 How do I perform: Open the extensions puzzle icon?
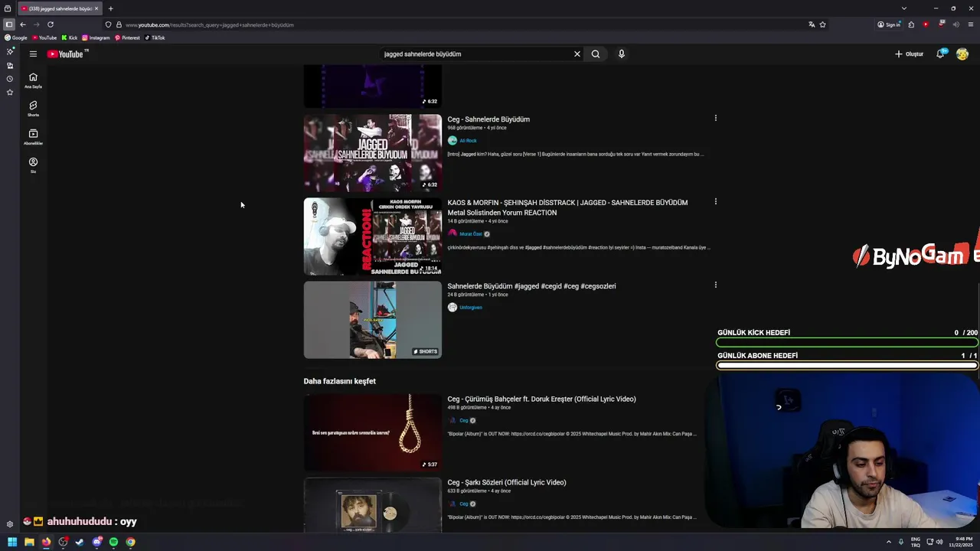(x=911, y=24)
